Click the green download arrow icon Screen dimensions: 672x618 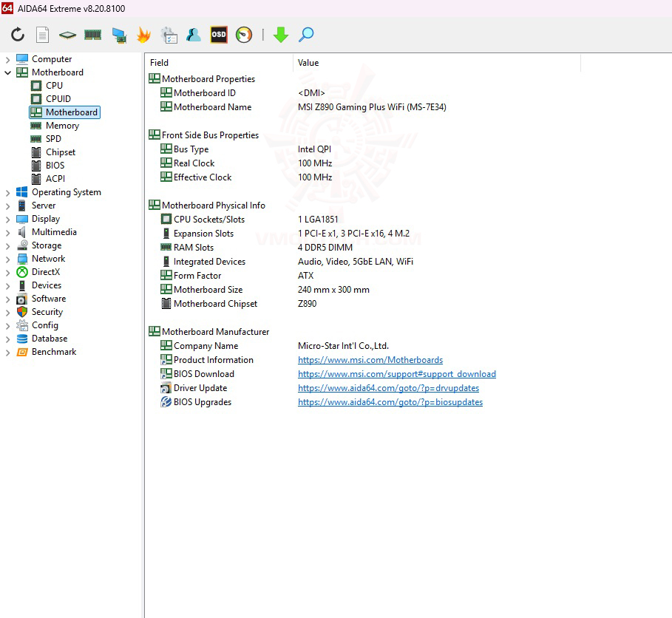click(x=281, y=35)
